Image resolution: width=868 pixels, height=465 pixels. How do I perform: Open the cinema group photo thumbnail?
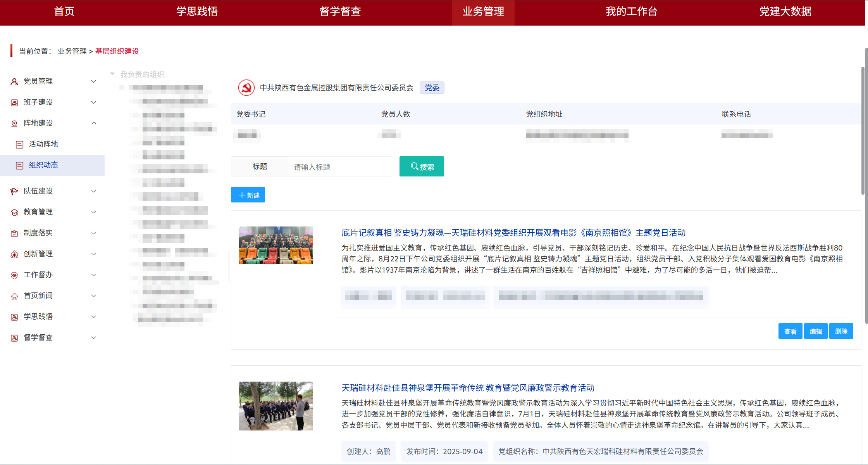point(276,245)
